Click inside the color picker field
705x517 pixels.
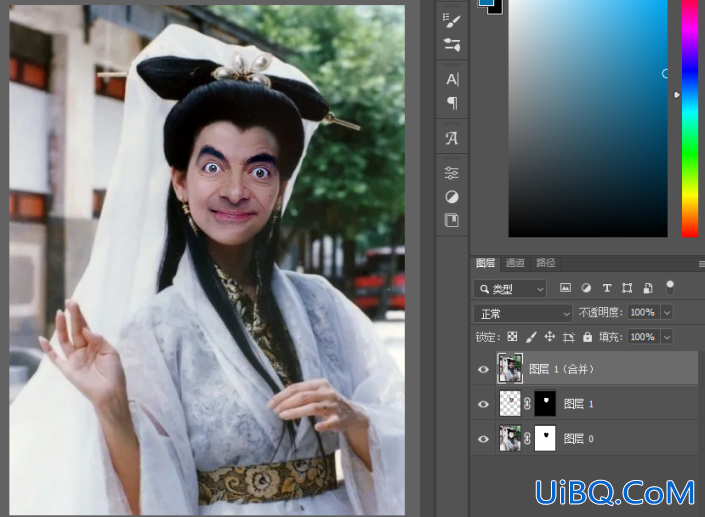[x=588, y=118]
